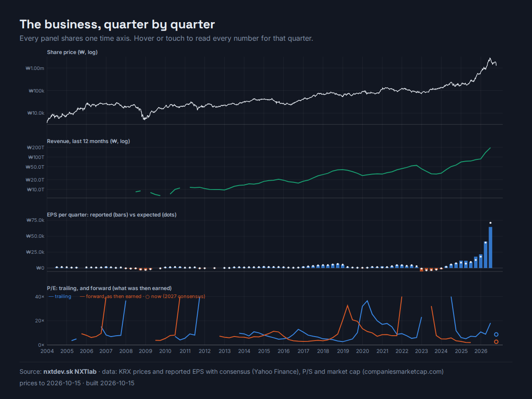Click the 2023 tick on the time axis

point(422,351)
